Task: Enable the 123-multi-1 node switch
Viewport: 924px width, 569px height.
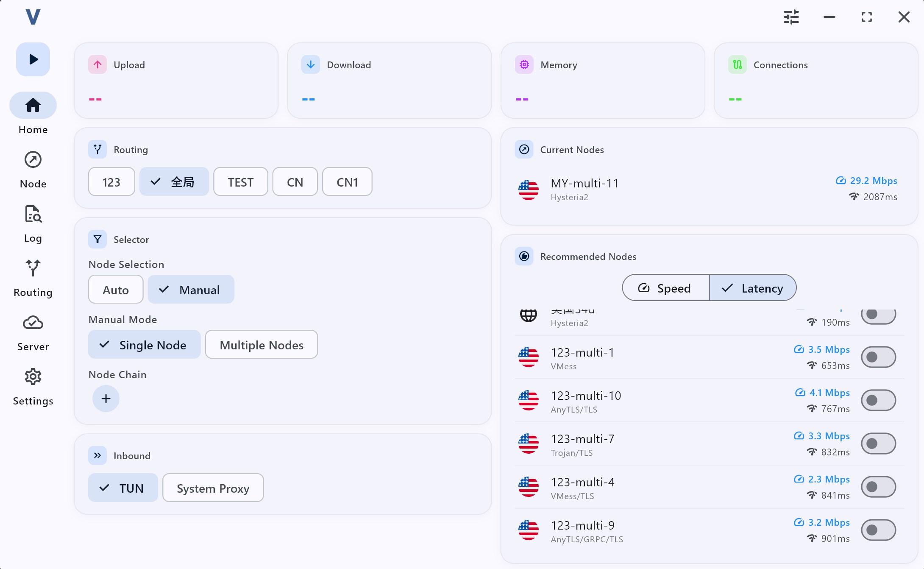Action: click(x=879, y=357)
